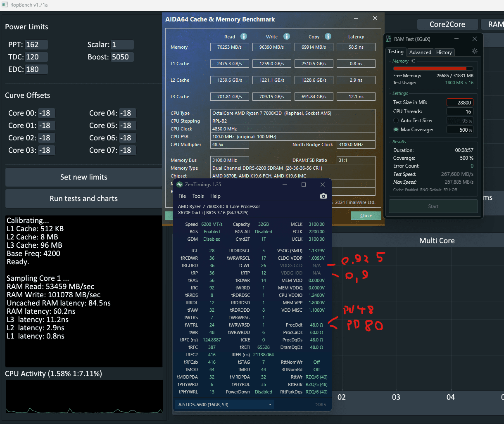The width and height of the screenshot is (504, 424).
Task: Click the Core 03 curve offset field
Action: [47, 150]
